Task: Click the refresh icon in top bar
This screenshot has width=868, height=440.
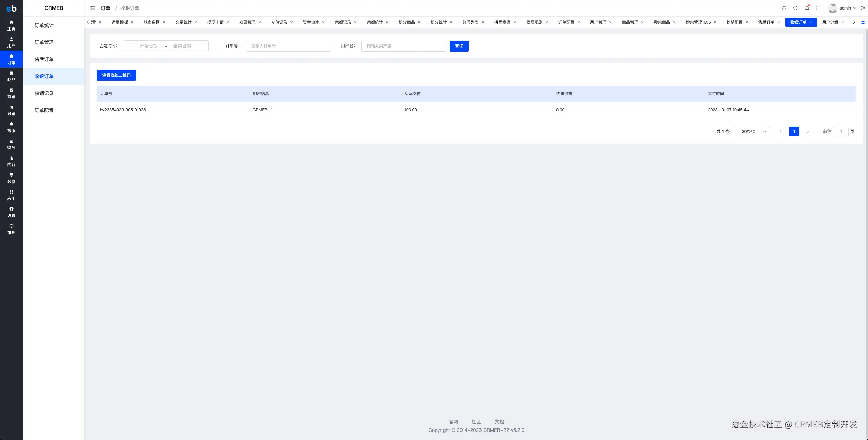Action: point(784,8)
